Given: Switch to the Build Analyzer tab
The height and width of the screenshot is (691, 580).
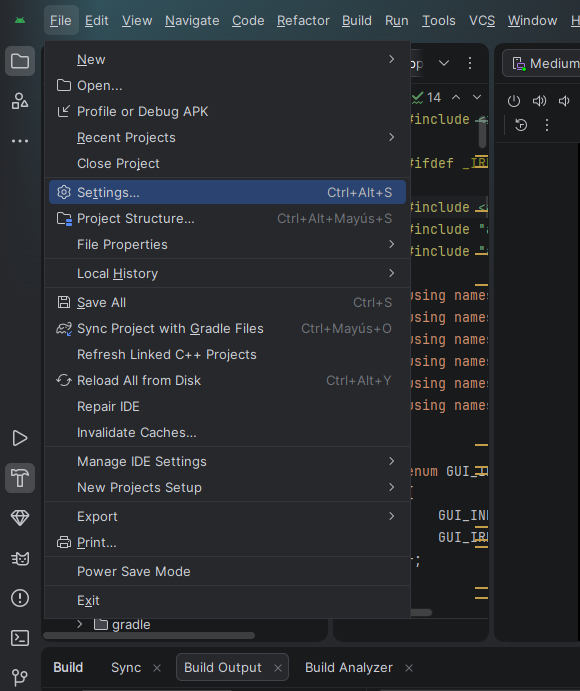Looking at the screenshot, I should [x=349, y=668].
